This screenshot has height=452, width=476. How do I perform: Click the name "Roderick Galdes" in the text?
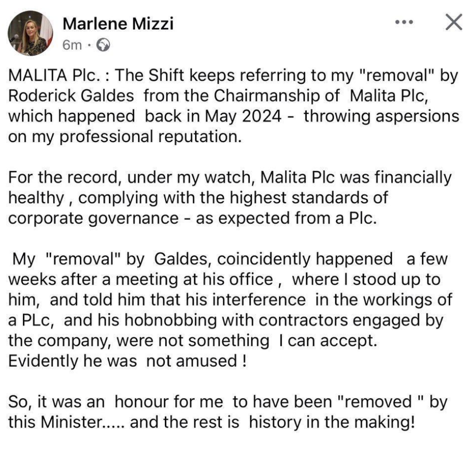click(x=71, y=96)
